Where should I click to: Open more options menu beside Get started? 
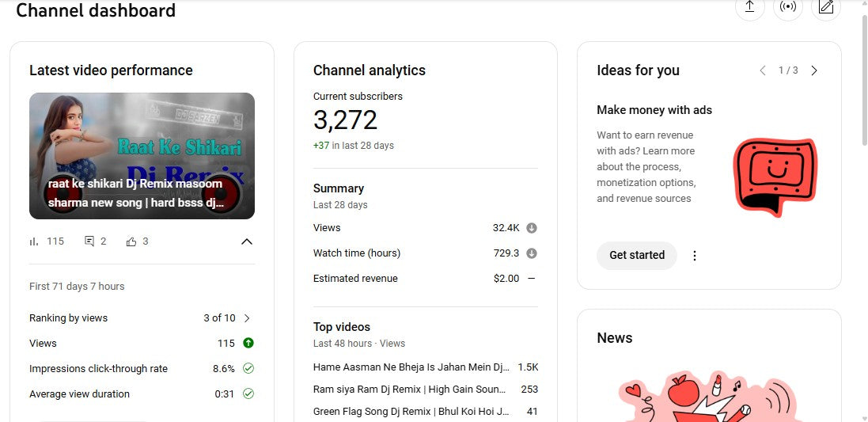tap(695, 256)
